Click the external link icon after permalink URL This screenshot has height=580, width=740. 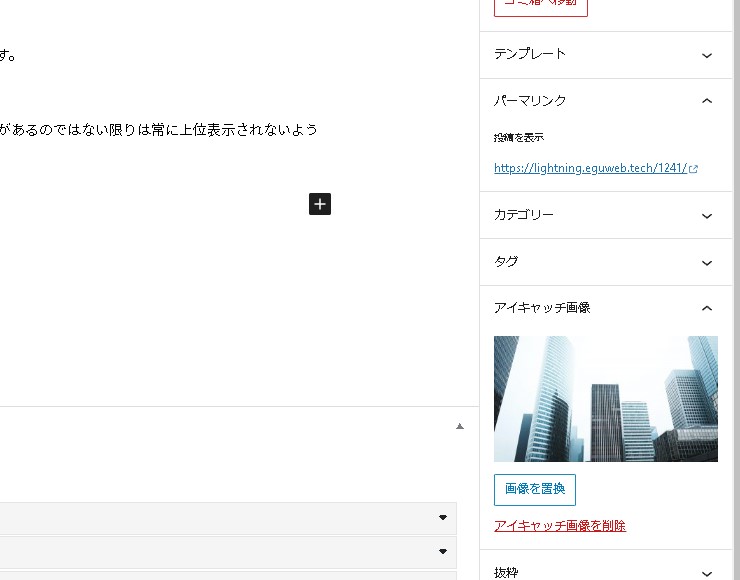point(694,169)
